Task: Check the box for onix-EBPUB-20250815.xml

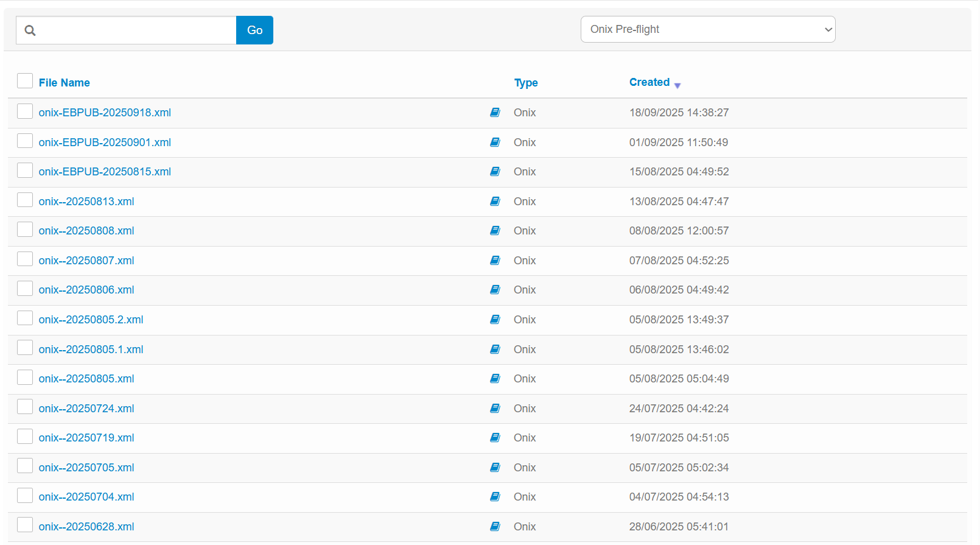Action: [25, 171]
